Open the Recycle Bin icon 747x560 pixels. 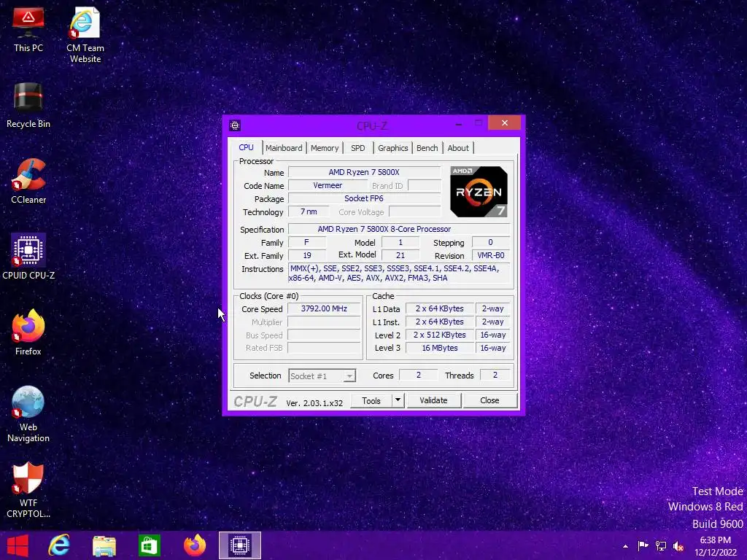tap(28, 105)
